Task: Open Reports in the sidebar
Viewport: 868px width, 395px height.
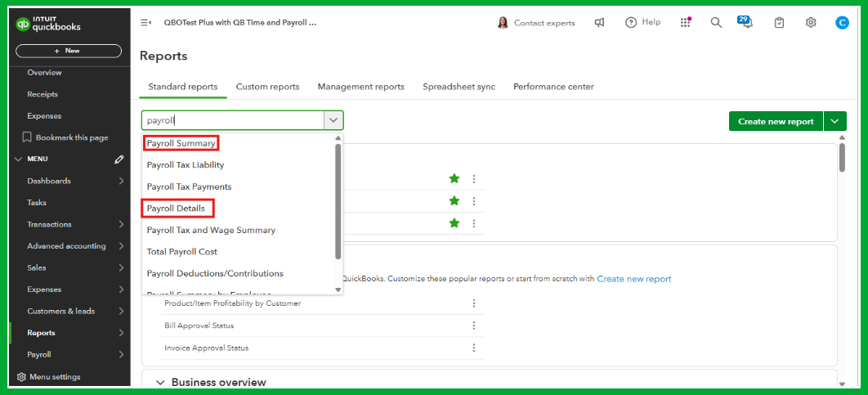Action: pos(42,333)
